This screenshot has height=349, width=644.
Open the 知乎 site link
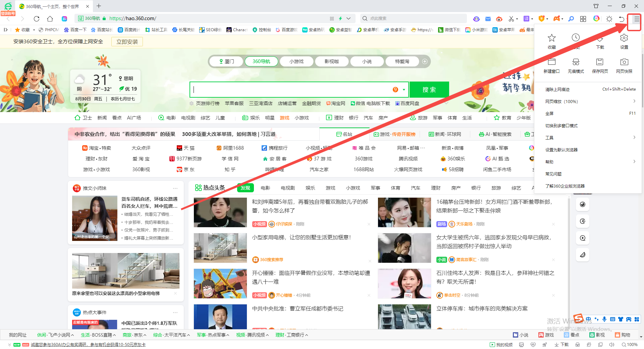click(x=230, y=169)
